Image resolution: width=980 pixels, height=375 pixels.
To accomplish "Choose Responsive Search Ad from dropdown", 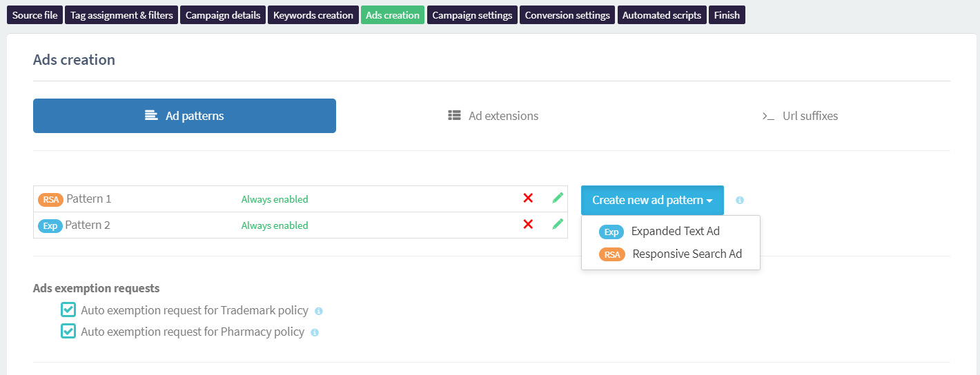I will coord(686,254).
